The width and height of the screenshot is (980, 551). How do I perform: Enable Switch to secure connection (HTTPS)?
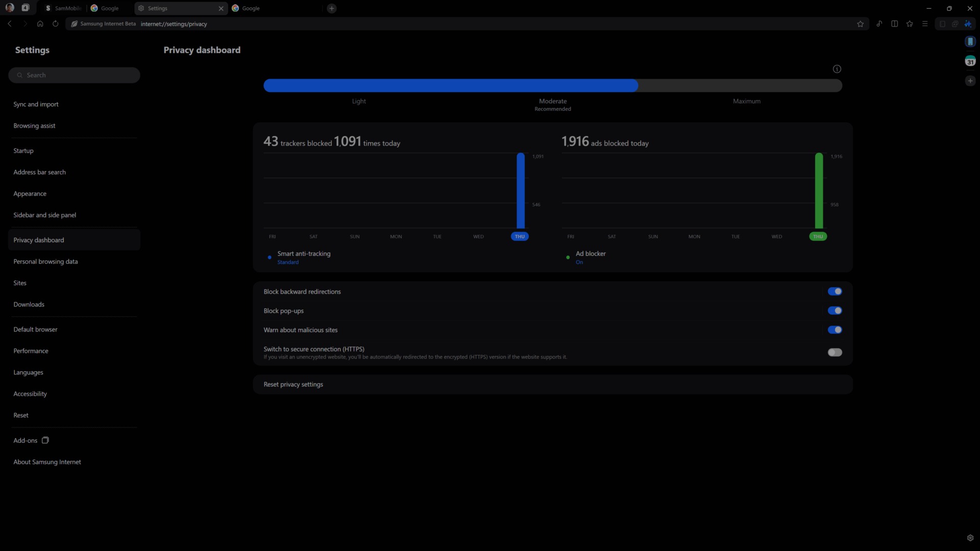click(835, 352)
